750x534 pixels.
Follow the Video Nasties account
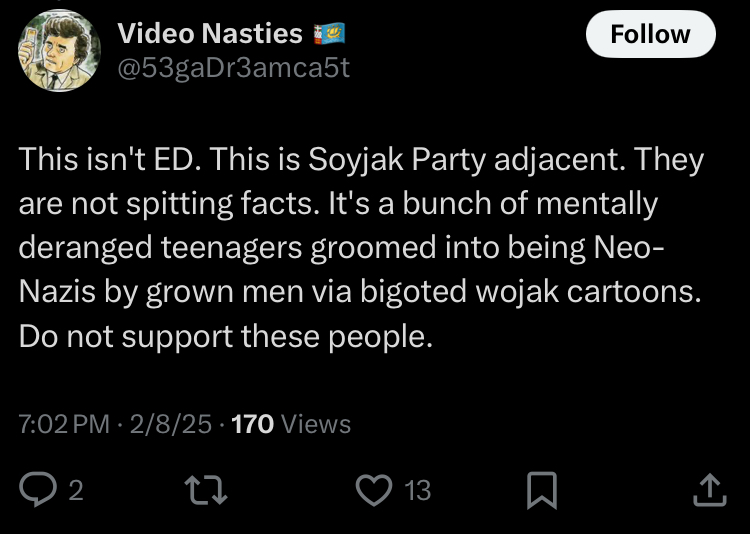[x=651, y=34]
